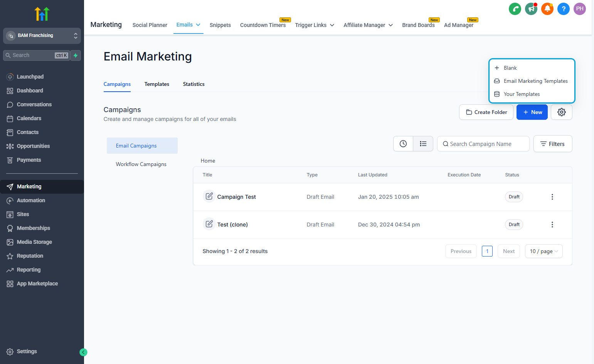Open the 10 / page dropdown
The width and height of the screenshot is (594, 364).
tap(544, 251)
